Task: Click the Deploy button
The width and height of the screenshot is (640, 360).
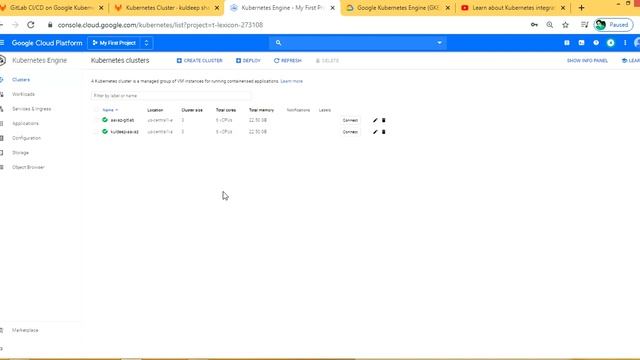Action: pos(248,60)
